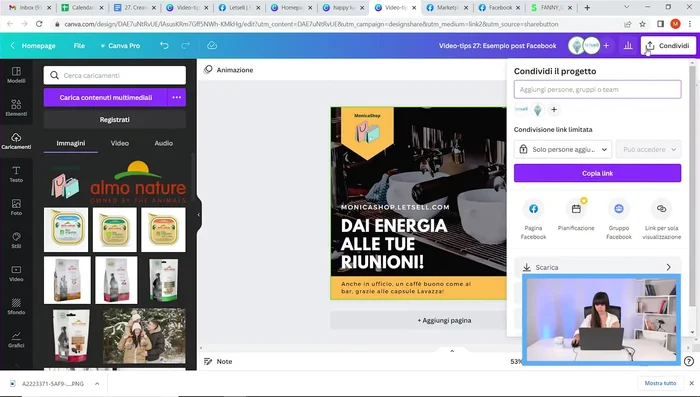Open Chrome profile avatar M
The image size is (700, 397).
click(x=675, y=24)
